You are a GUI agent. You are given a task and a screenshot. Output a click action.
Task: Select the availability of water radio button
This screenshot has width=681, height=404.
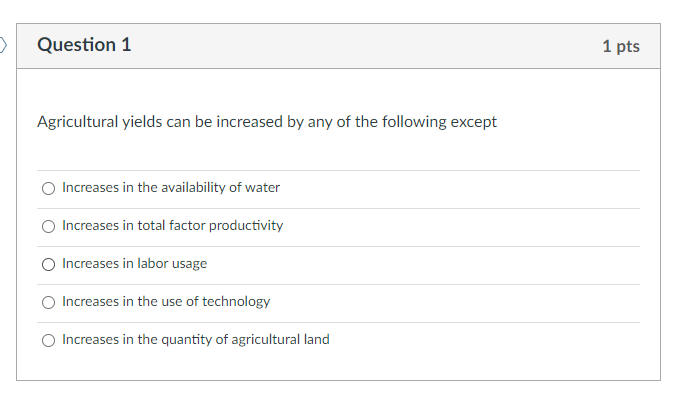(x=48, y=188)
